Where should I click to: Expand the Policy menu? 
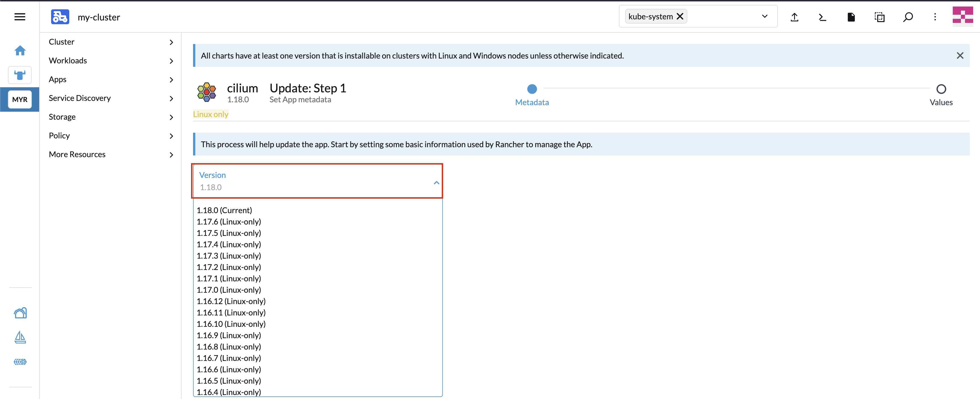click(x=111, y=136)
